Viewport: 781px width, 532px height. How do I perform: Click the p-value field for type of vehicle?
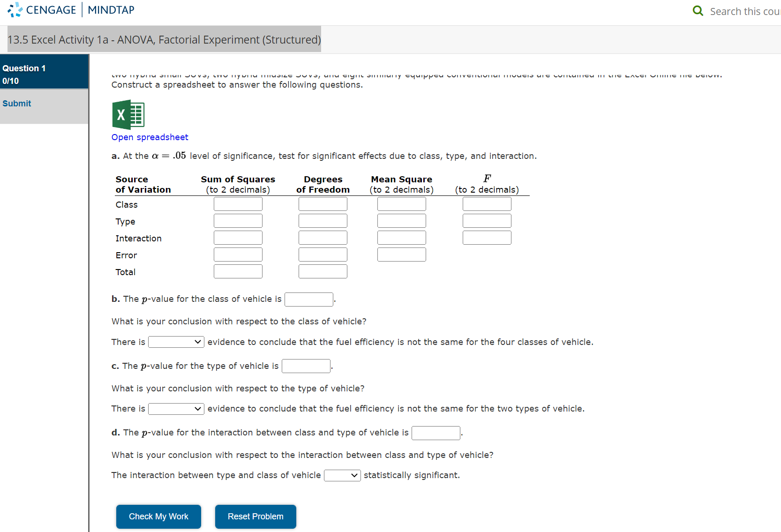tap(306, 366)
